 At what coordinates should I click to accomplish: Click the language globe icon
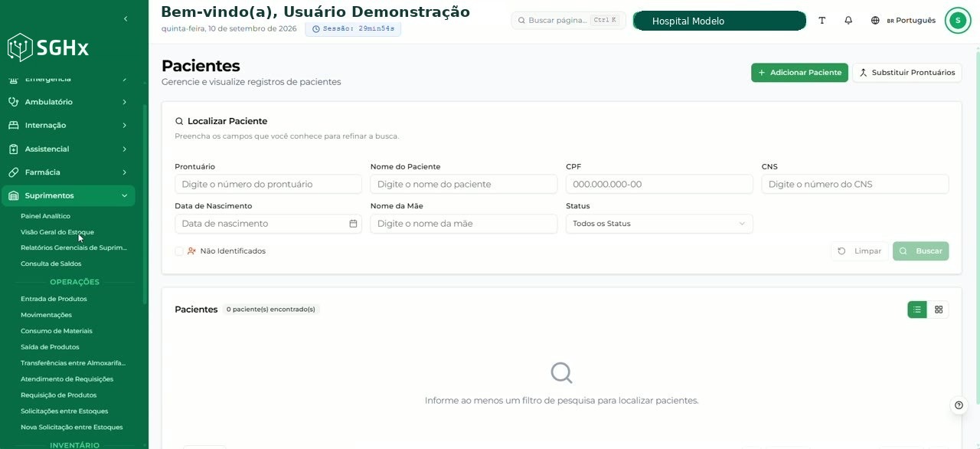(875, 21)
